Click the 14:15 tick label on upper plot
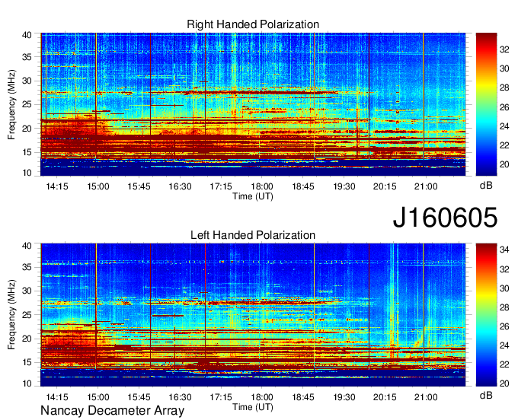The width and height of the screenshot is (518, 420). click(x=57, y=186)
